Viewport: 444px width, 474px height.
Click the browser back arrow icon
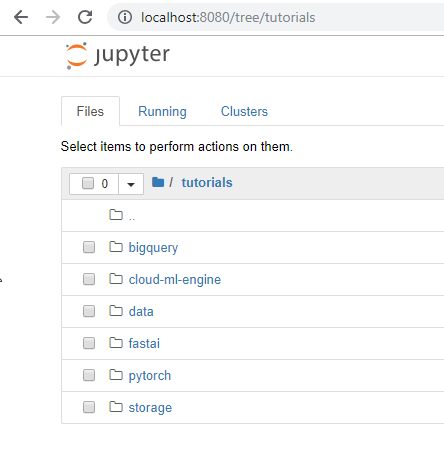21,17
